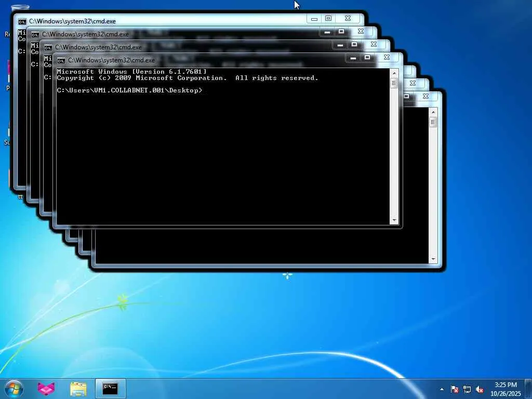Screen dimensions: 532x399
Task: Click the active cmd window's title text
Action: click(111, 60)
